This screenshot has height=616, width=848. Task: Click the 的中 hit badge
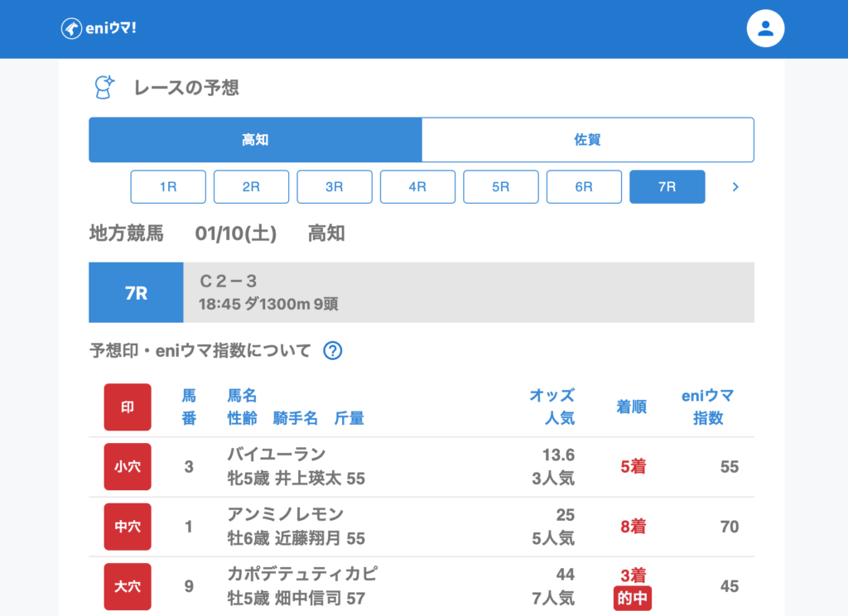(632, 598)
